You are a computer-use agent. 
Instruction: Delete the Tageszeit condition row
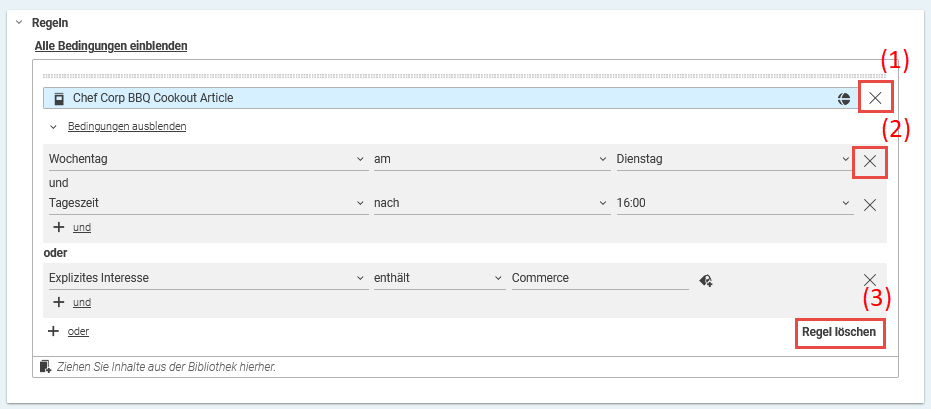coord(869,204)
